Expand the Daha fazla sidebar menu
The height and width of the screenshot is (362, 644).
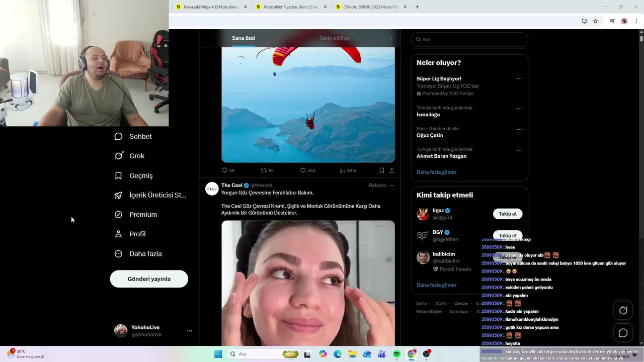[x=138, y=254]
